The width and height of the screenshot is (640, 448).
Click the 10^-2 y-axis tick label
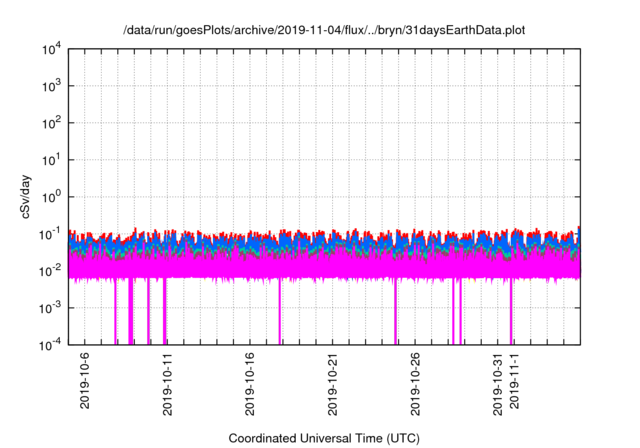coord(51,271)
